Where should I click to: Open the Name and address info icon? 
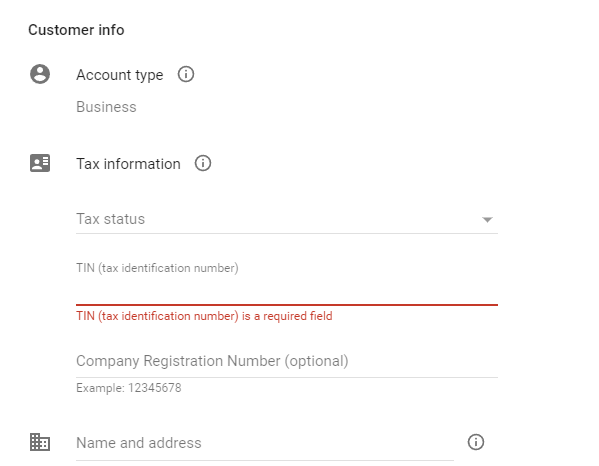pyautogui.click(x=476, y=442)
